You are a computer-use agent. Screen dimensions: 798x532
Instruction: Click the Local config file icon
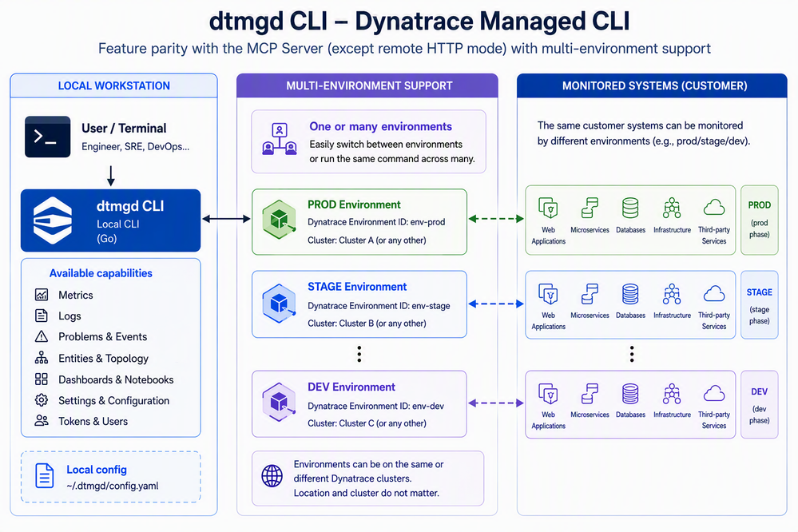(x=44, y=475)
